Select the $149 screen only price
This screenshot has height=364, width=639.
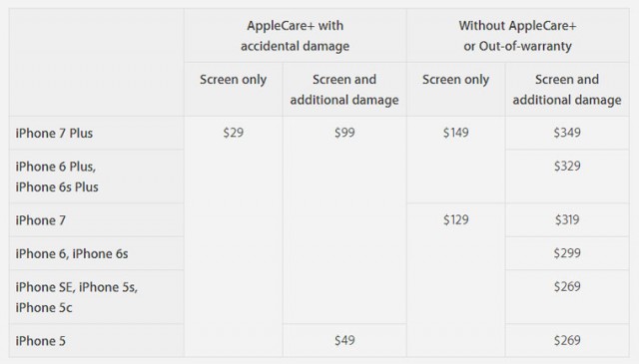click(455, 133)
